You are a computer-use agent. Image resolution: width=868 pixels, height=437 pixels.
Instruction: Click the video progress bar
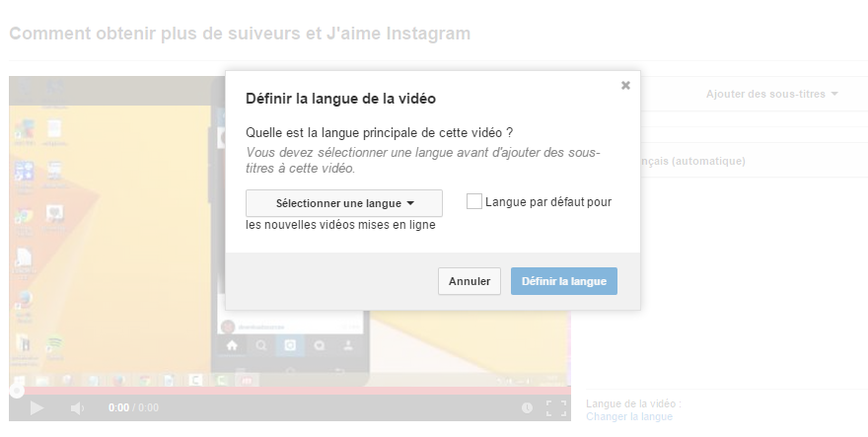(290, 391)
